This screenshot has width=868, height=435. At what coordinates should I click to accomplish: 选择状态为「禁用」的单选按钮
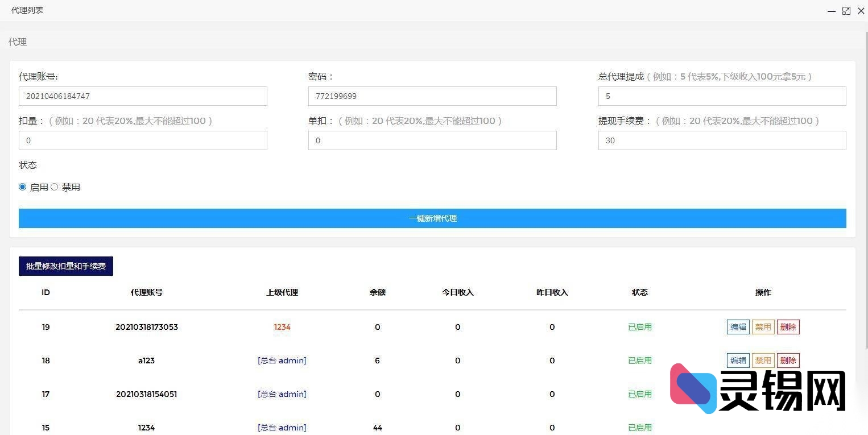click(54, 187)
